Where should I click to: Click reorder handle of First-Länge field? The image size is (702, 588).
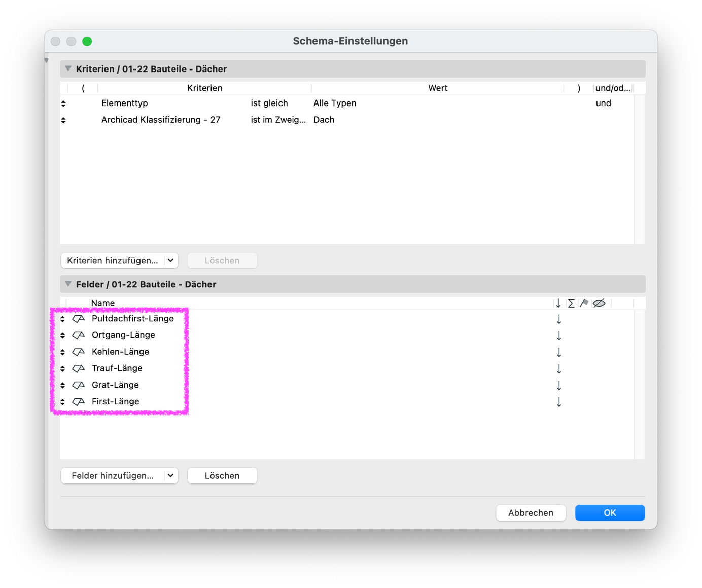[x=63, y=402]
